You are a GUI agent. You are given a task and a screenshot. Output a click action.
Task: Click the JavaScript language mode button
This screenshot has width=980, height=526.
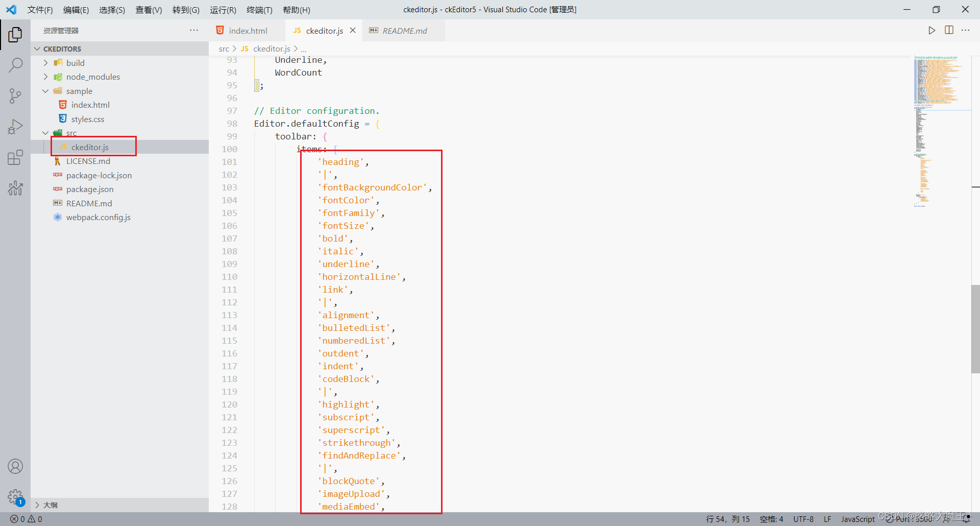[x=857, y=519]
